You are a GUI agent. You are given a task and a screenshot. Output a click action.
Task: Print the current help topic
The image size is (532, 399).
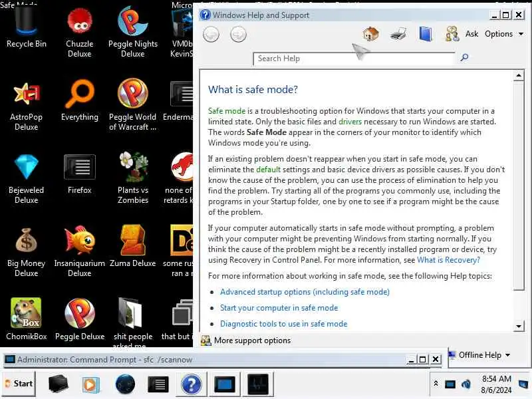pos(398,34)
